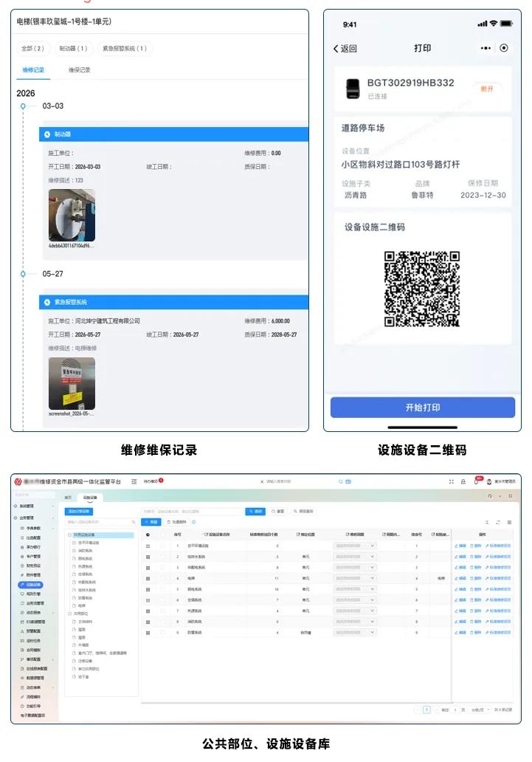Collapse the 制动器 record header
This screenshot has height=762, width=532.
pos(173,134)
